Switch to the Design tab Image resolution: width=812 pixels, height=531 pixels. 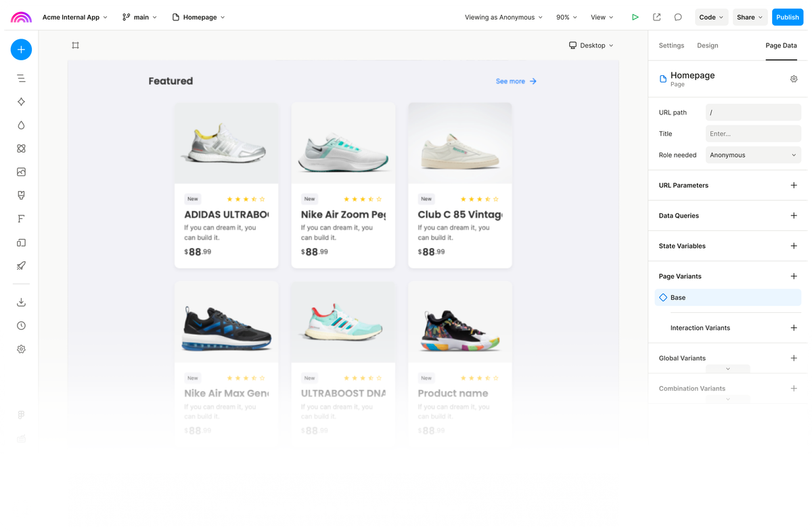click(x=707, y=45)
